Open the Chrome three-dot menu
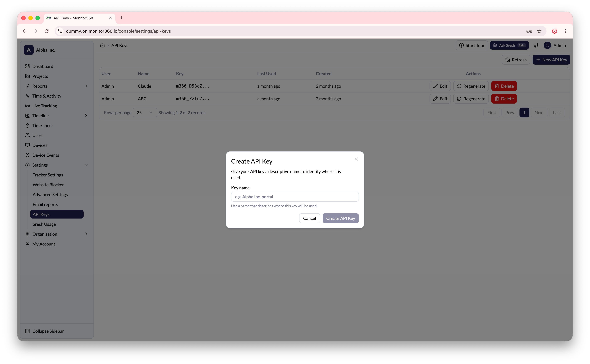This screenshot has width=590, height=364. [x=565, y=31]
